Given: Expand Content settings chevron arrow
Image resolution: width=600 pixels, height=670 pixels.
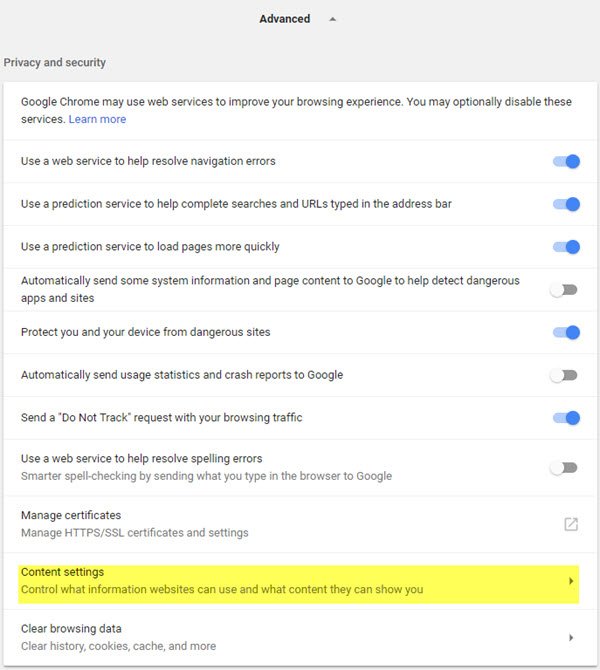Looking at the screenshot, I should (571, 581).
